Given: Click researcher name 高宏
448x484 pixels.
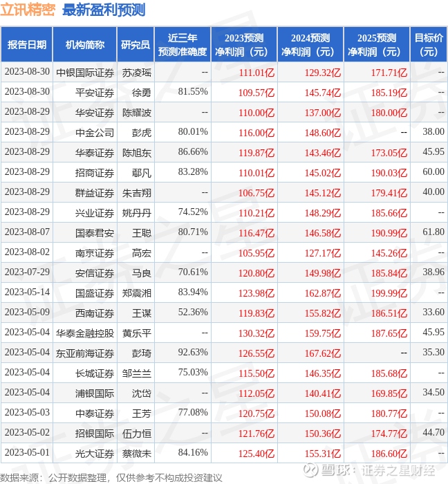Looking at the screenshot, I should [x=142, y=254].
